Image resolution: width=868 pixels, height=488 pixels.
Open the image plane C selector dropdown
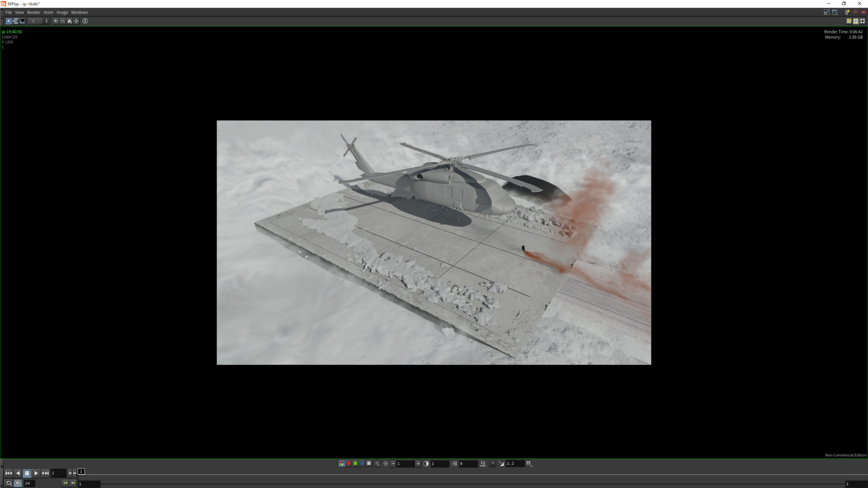(35, 21)
